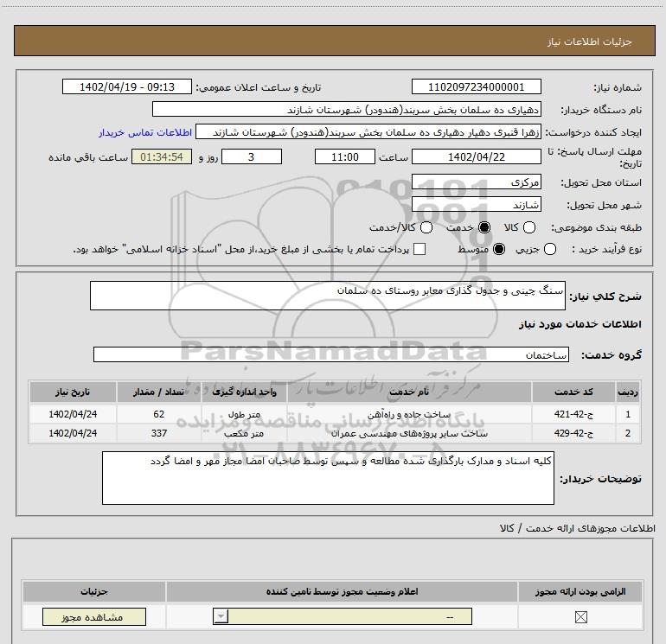Image resolution: width=666 pixels, height=644 pixels.
Task: Click ساخت سایر پروژه‌های مهندسی عمران cell
Action: coord(409,433)
